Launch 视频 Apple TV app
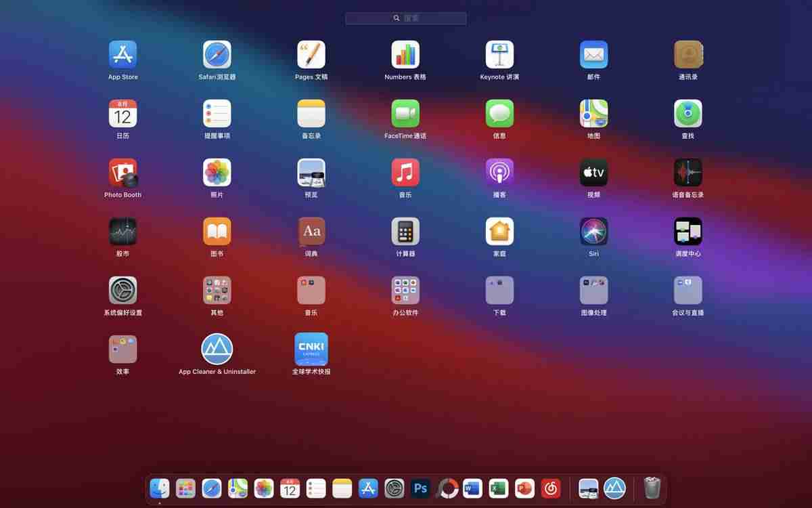Image resolution: width=812 pixels, height=508 pixels. tap(593, 173)
